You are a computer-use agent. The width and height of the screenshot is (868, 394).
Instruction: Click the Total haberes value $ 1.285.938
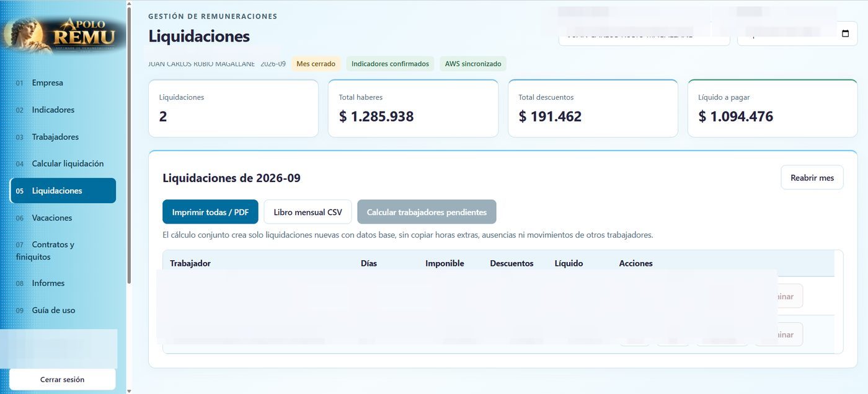(x=376, y=116)
